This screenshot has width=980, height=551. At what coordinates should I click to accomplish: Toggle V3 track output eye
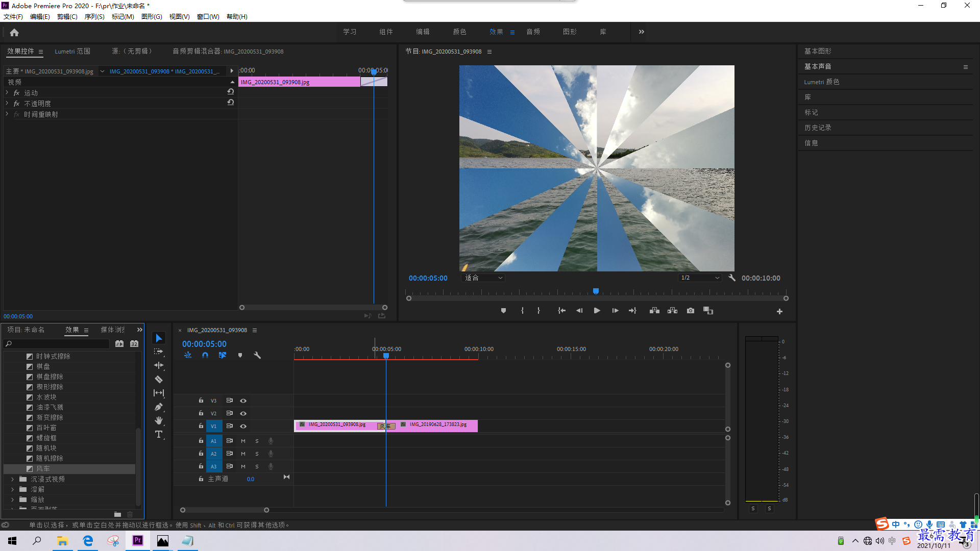coord(243,401)
